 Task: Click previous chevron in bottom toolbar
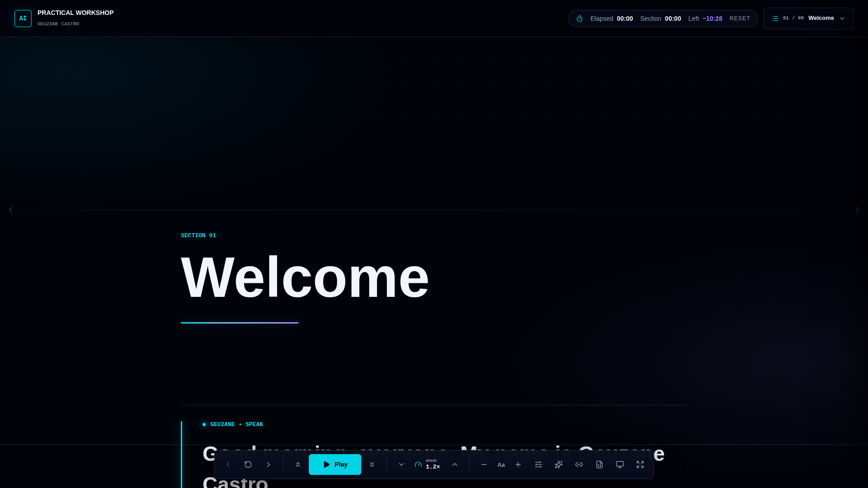(228, 465)
